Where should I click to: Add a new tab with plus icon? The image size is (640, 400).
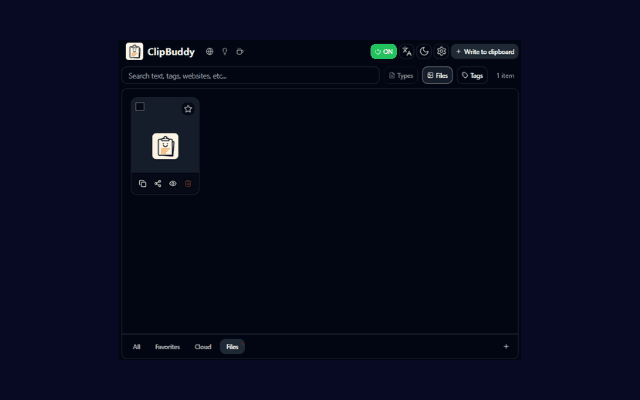[x=506, y=347]
